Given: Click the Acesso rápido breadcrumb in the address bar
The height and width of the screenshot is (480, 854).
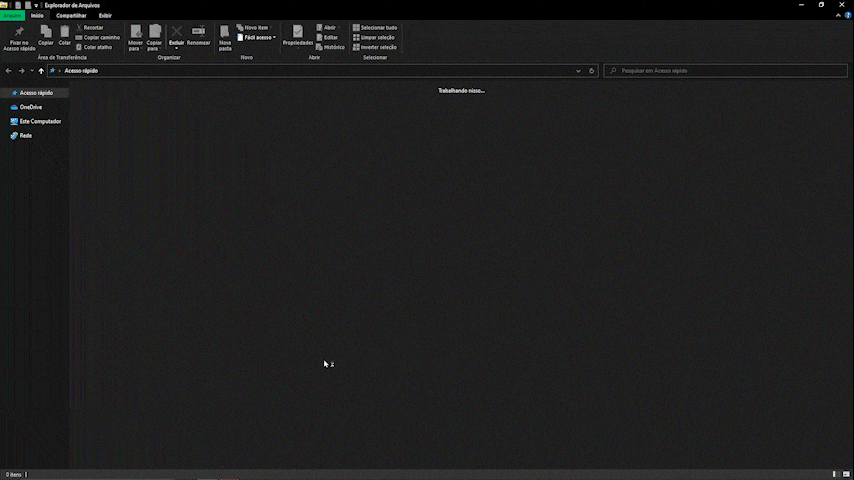Looking at the screenshot, I should pos(81,71).
